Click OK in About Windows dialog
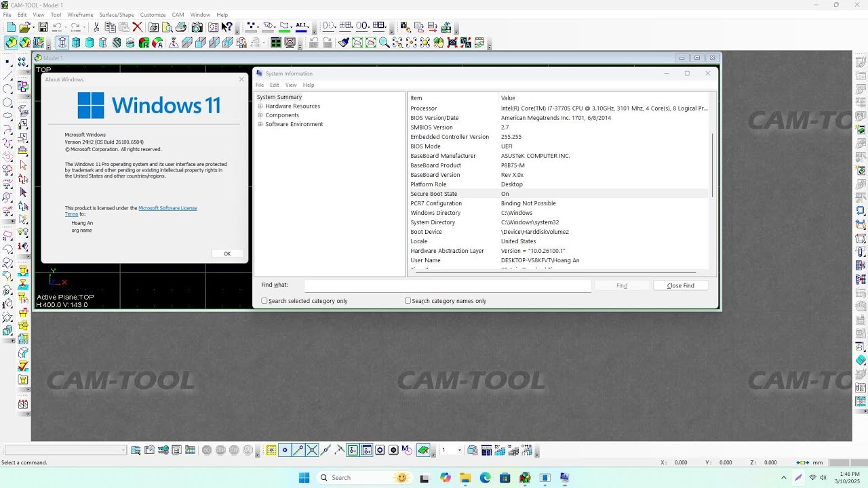Viewport: 868px width, 488px height. [x=227, y=253]
